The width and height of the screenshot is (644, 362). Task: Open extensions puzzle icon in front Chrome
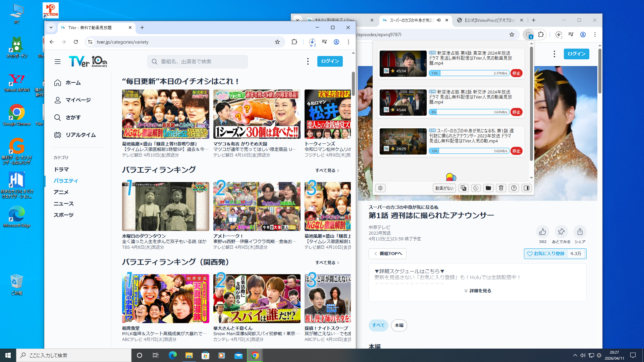(x=294, y=42)
